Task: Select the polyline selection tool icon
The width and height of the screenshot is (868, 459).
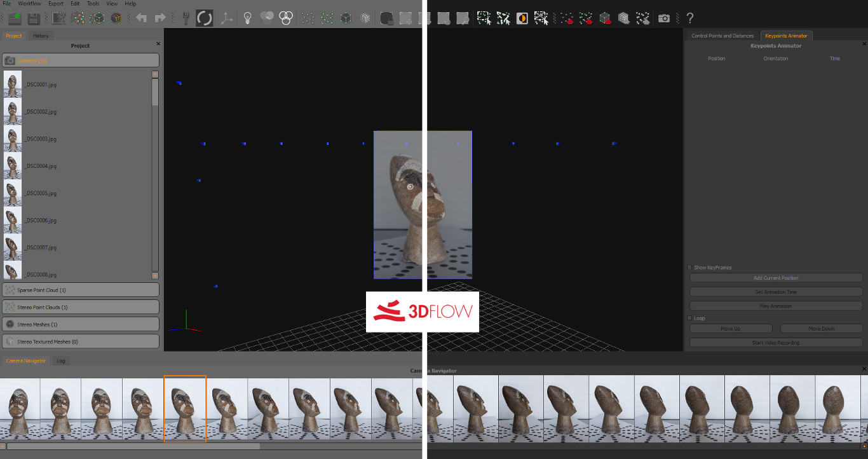Action: [503, 18]
